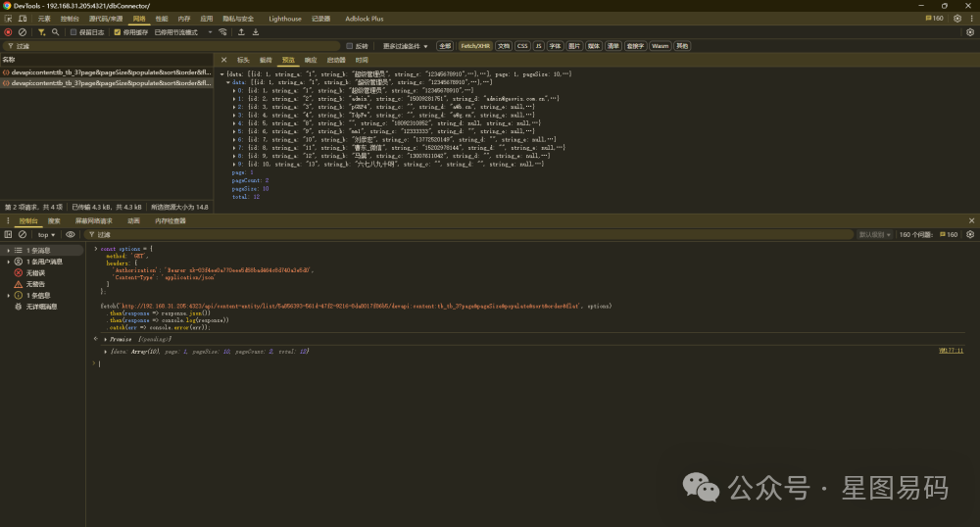The width and height of the screenshot is (980, 527).
Task: Open network conditions wifi icon
Action: click(222, 32)
